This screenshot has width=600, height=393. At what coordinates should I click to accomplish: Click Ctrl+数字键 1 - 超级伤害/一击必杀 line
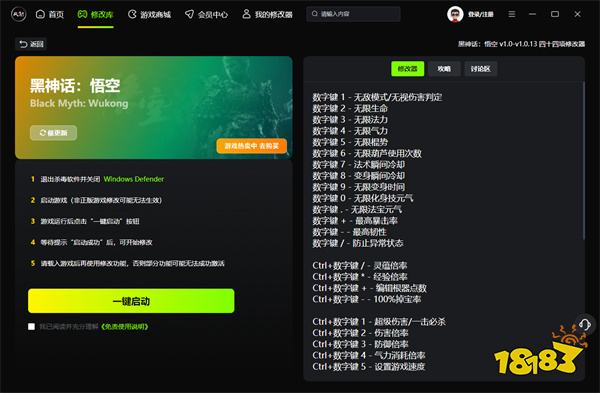[379, 322]
